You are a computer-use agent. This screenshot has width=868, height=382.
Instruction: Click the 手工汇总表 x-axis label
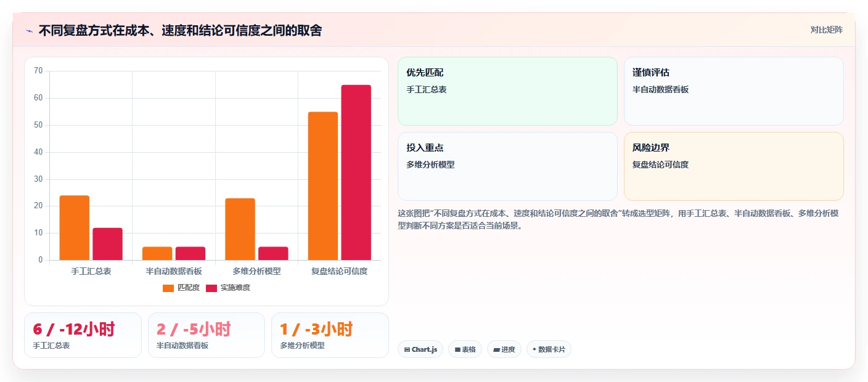tap(91, 271)
